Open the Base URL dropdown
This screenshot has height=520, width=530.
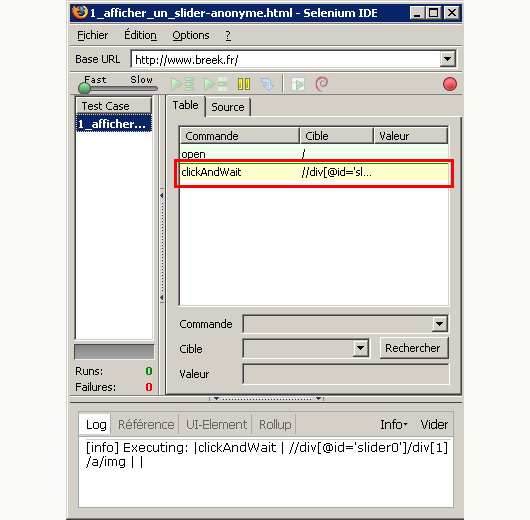448,59
